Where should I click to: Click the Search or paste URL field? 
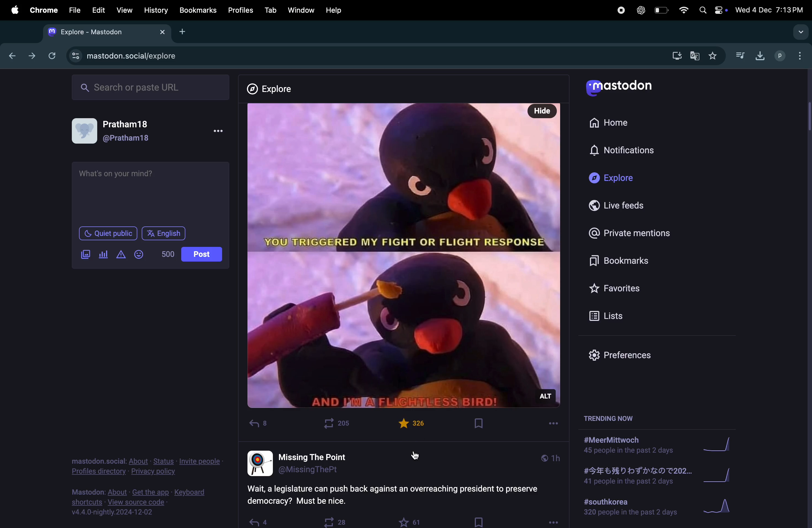[150, 88]
